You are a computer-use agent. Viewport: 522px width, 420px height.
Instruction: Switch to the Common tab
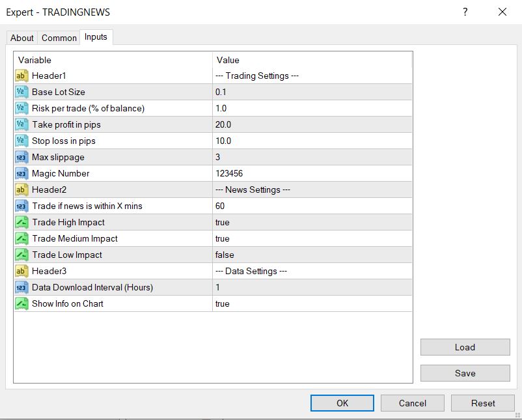point(59,38)
